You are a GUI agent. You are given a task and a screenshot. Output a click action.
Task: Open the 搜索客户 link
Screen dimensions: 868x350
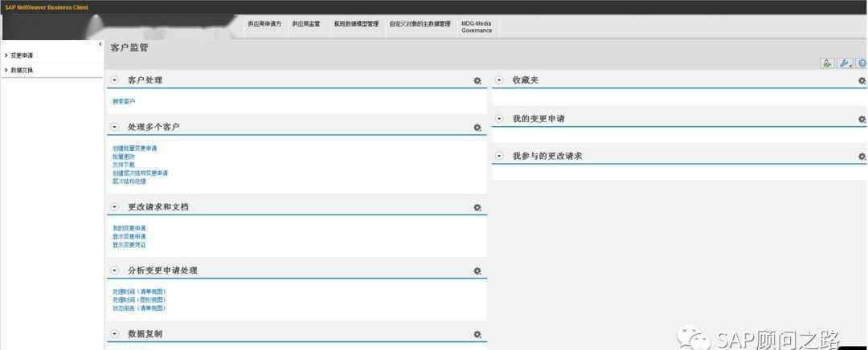click(124, 102)
